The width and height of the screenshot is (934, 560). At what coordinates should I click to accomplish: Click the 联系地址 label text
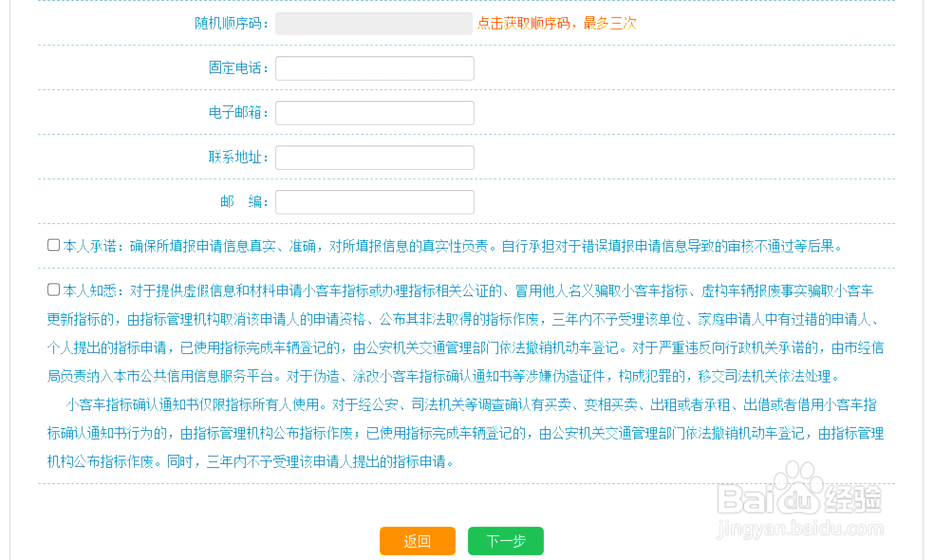click(x=238, y=157)
